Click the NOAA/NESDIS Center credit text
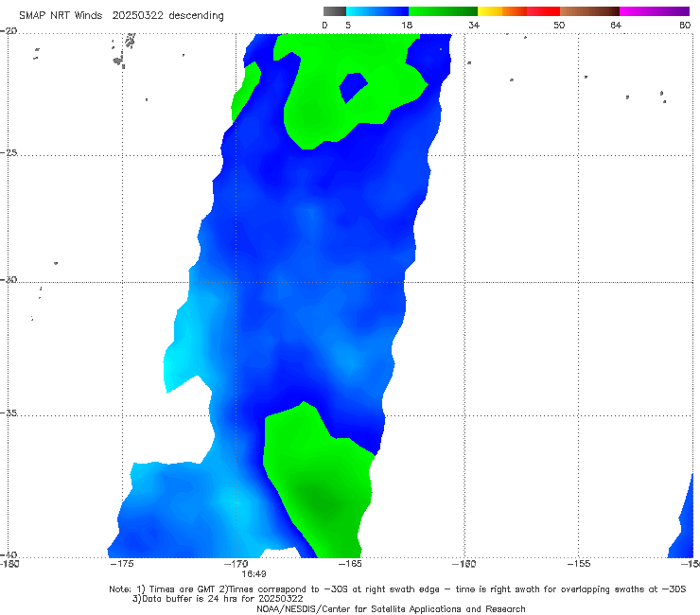 pyautogui.click(x=391, y=609)
